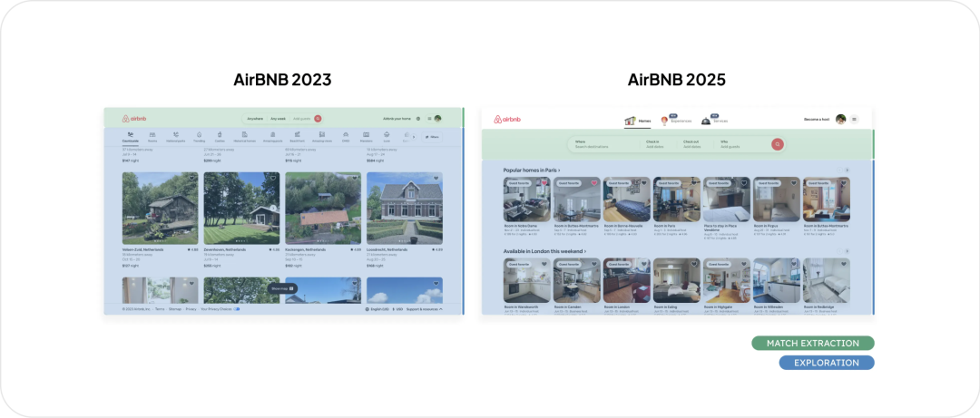Viewport: 980px width, 418px height.
Task: Expand the Popular homes in Paris heading
Action: pos(532,170)
